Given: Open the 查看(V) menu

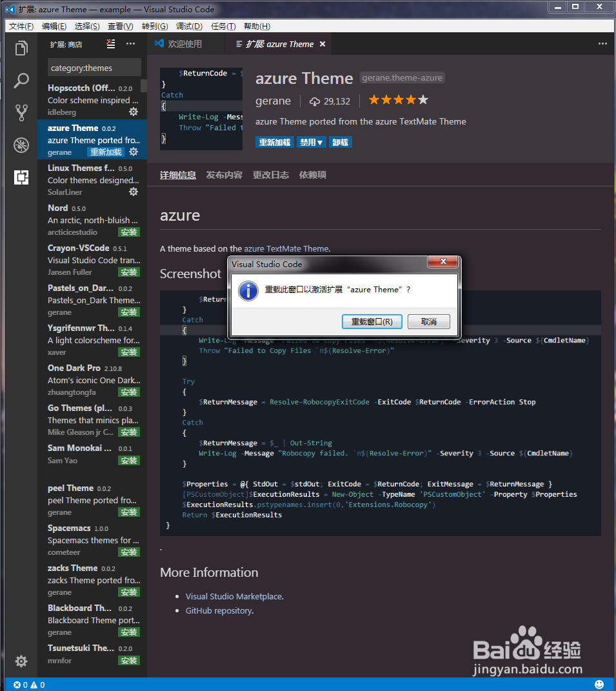Looking at the screenshot, I should (x=120, y=26).
